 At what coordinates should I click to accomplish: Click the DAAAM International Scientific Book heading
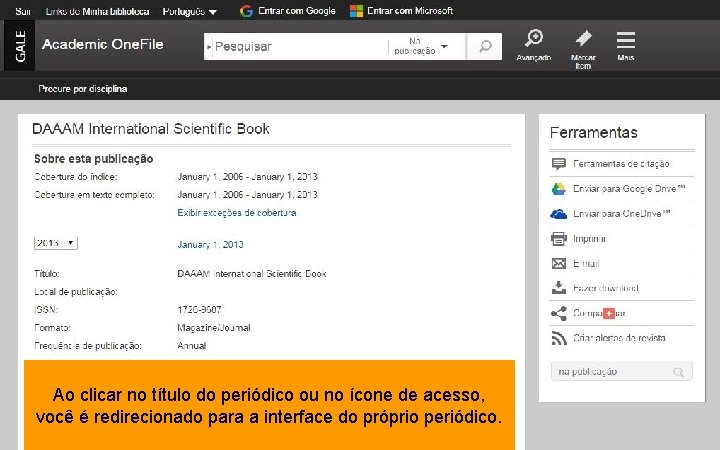click(x=151, y=129)
